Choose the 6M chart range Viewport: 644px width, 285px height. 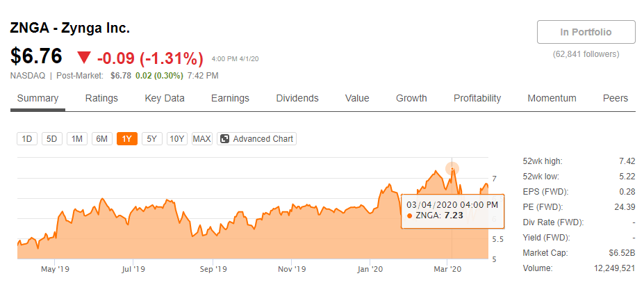click(x=102, y=139)
